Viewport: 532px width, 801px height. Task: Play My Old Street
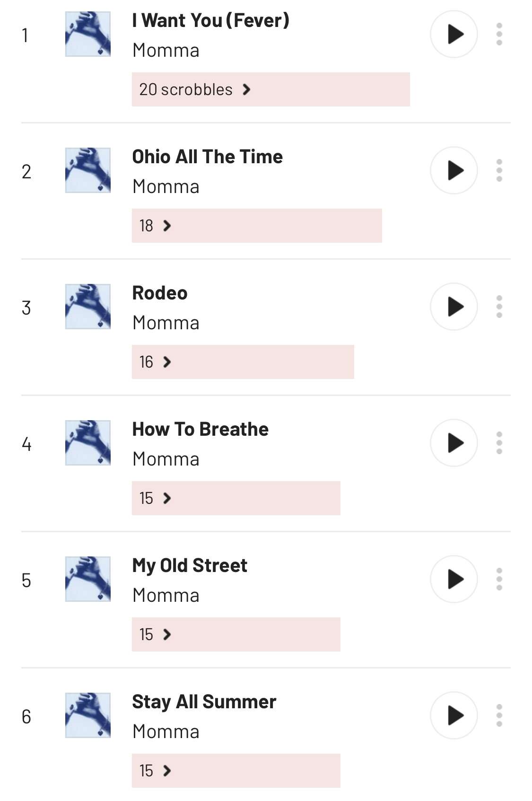click(454, 579)
